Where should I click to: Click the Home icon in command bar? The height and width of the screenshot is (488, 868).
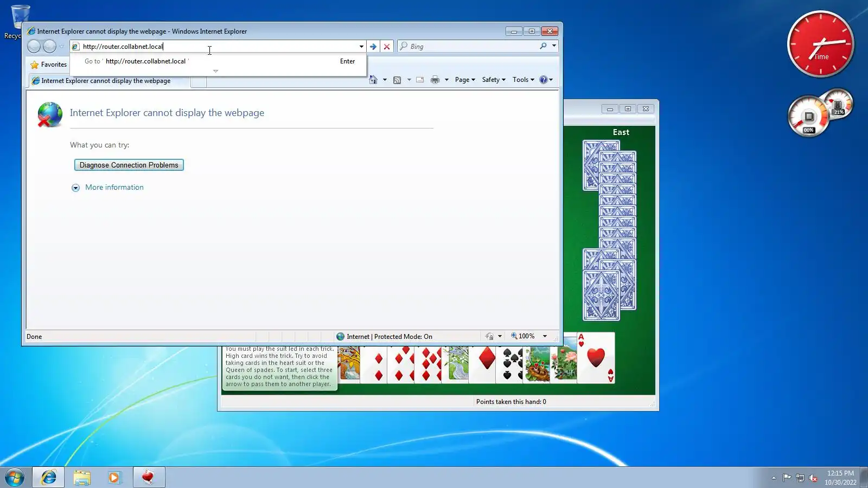click(373, 80)
